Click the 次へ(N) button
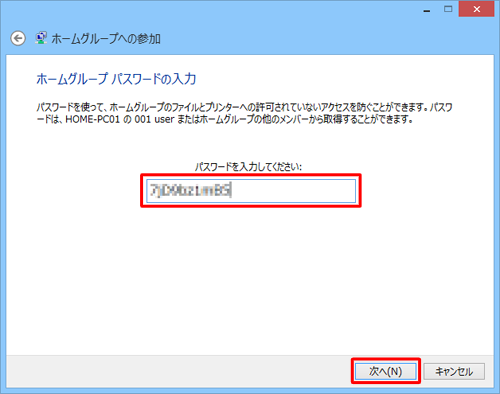This screenshot has width=500, height=394. coord(386,371)
